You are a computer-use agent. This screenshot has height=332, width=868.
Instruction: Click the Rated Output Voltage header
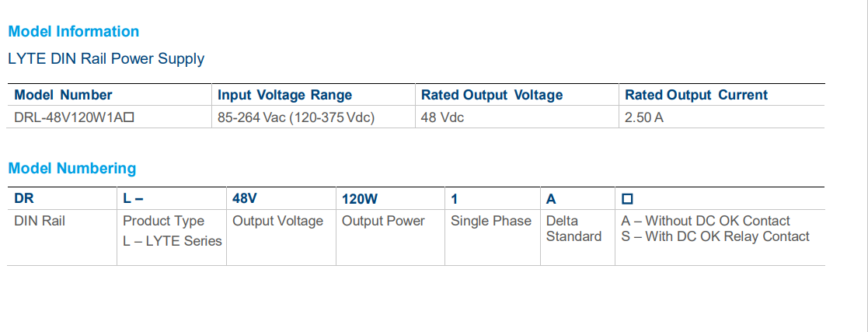492,96
